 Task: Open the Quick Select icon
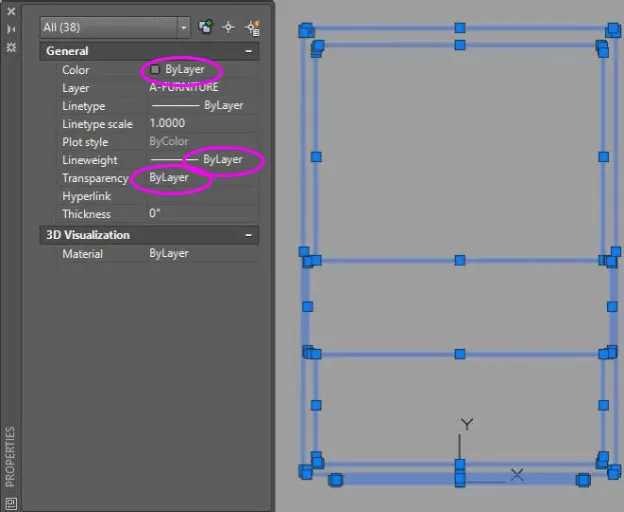[251, 27]
